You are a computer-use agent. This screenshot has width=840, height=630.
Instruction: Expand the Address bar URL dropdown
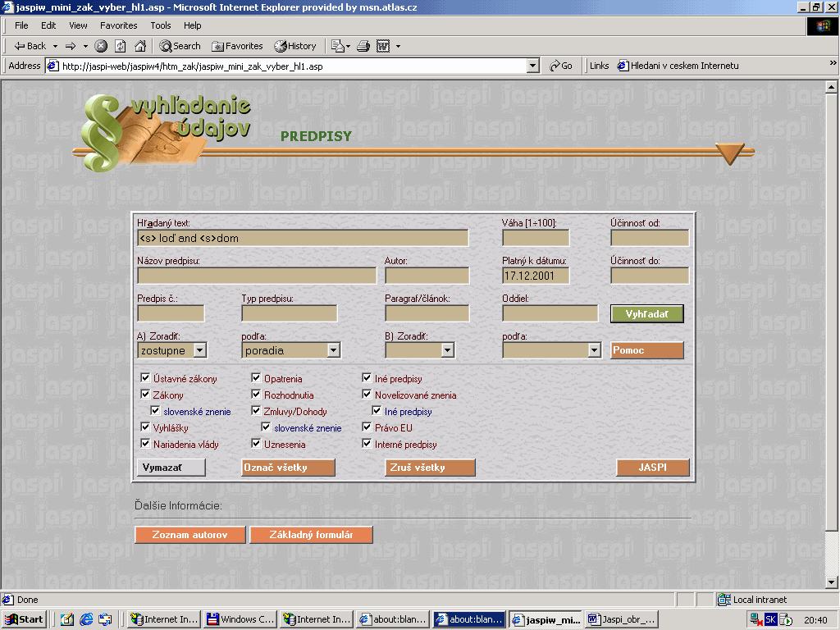click(x=532, y=66)
